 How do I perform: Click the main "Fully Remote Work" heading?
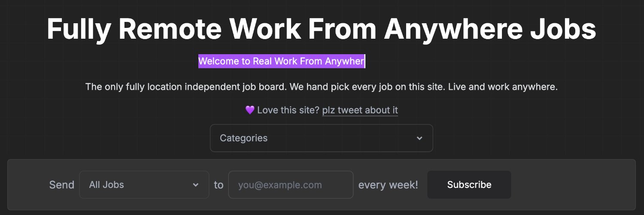(x=321, y=29)
